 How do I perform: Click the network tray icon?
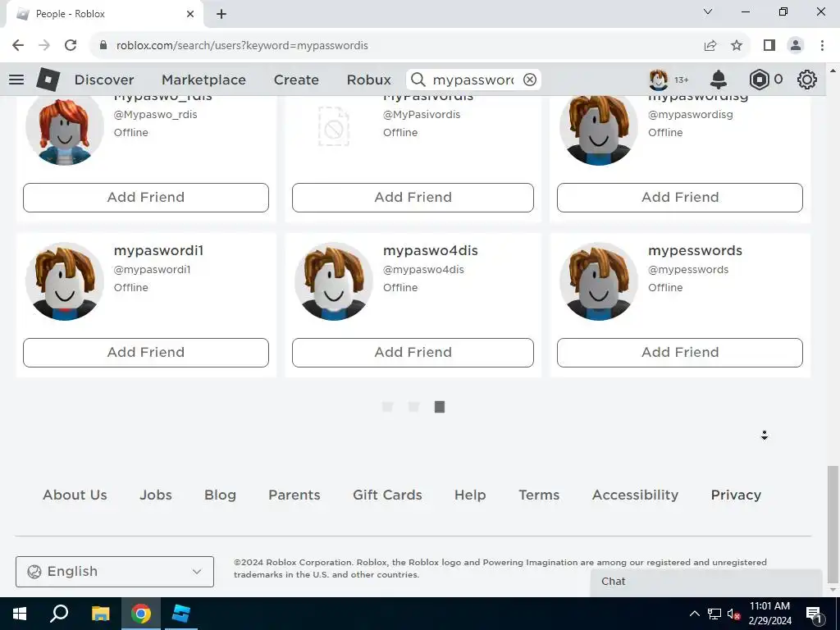[714, 614]
